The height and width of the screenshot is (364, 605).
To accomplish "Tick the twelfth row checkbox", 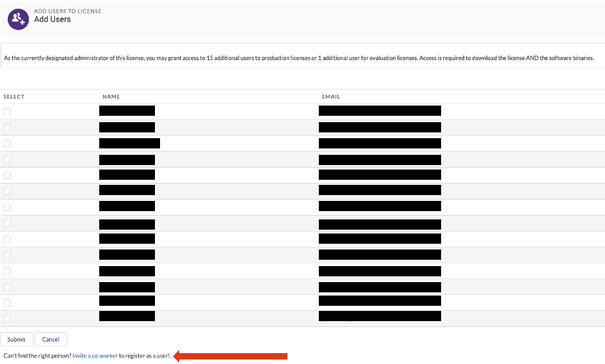I will (x=8, y=287).
